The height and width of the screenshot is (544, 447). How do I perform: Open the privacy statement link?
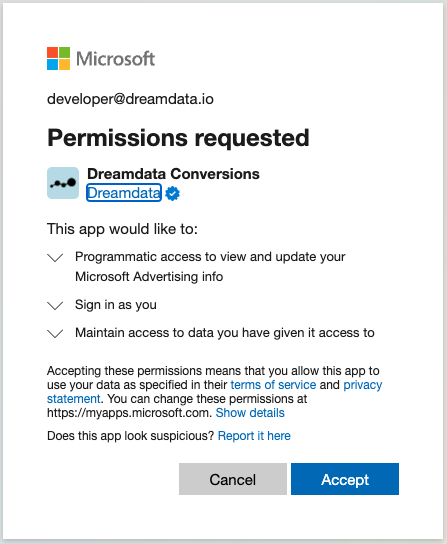(x=363, y=385)
